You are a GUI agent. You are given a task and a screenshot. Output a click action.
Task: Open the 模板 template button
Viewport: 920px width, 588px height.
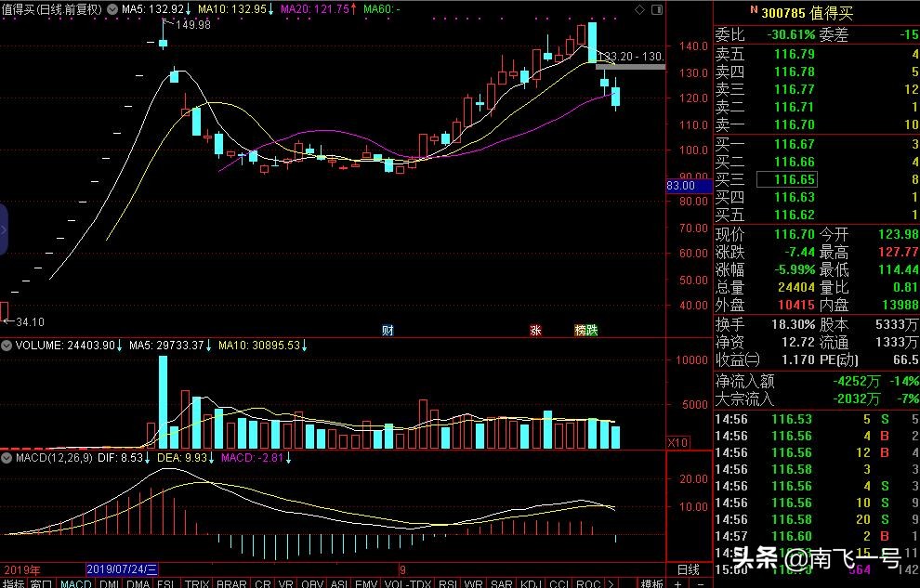[651, 583]
